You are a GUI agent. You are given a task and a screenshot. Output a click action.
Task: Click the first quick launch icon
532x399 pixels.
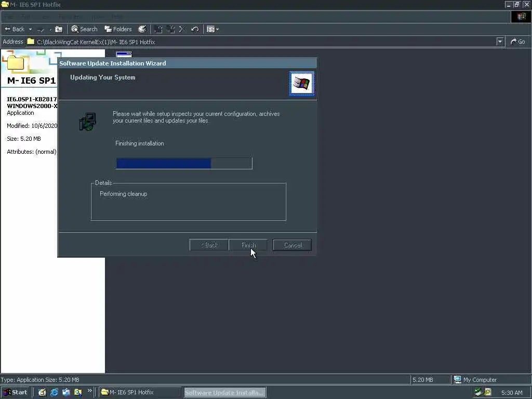(x=42, y=392)
